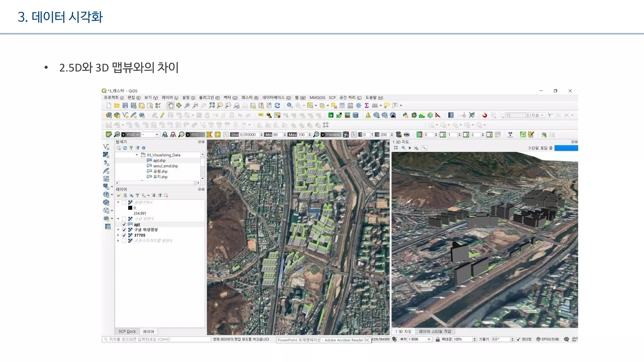Open the Python console icon
Viewport: 644px width, 362px height.
[x=405, y=115]
